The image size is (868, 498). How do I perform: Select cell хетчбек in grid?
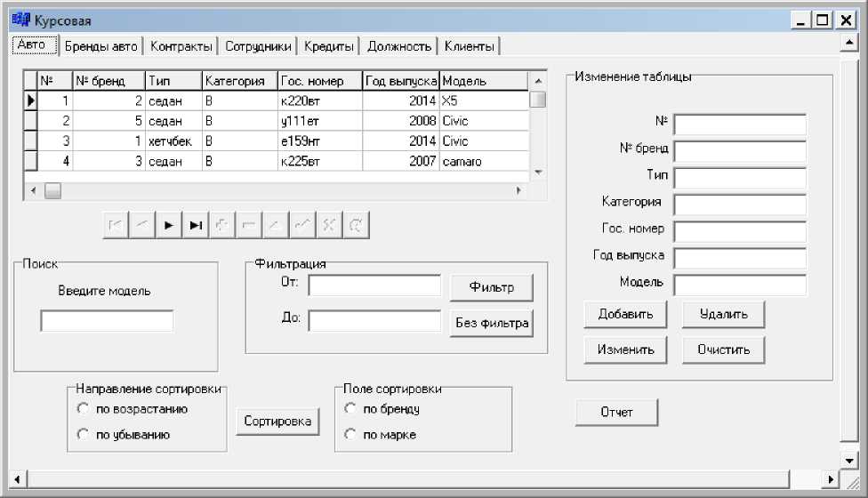(x=173, y=141)
